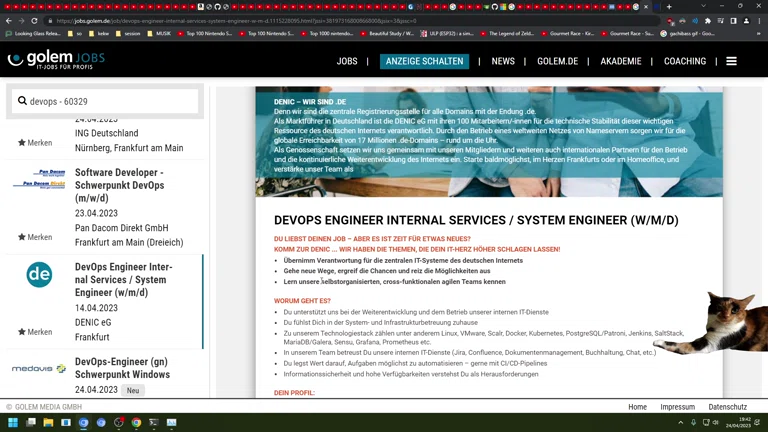
Task: Click the Pan Dacom company logo
Action: click(x=39, y=180)
